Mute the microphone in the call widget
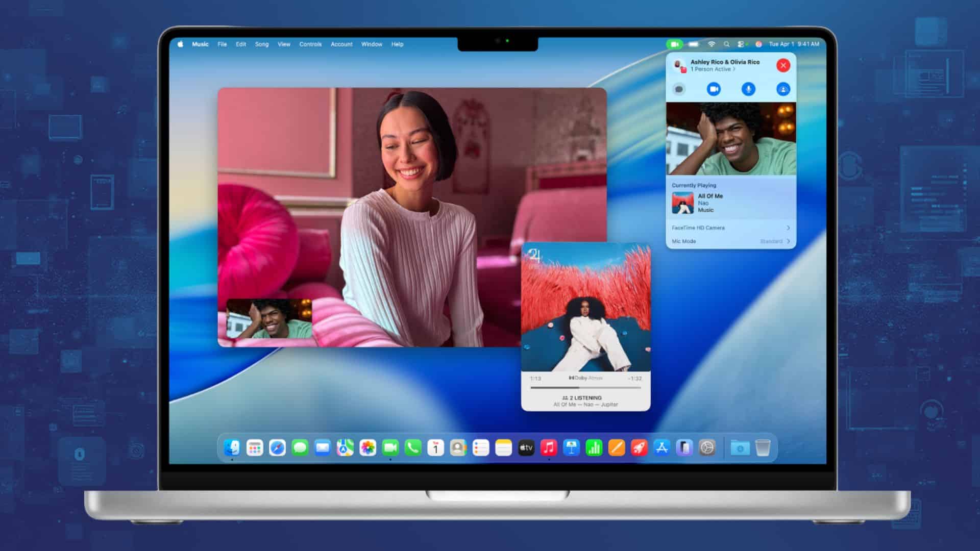This screenshot has height=551, width=980. 748,90
